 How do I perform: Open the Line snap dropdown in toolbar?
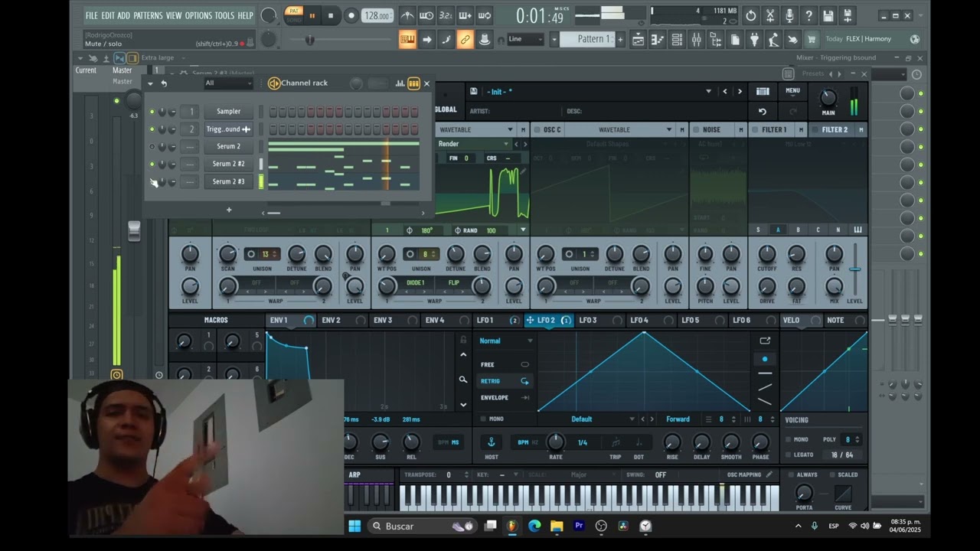(x=525, y=39)
